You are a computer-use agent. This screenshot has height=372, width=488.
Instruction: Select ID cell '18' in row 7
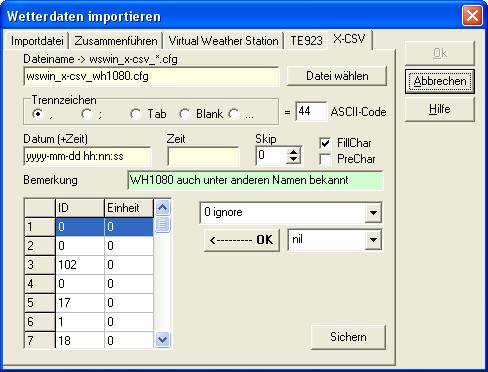coord(80,340)
